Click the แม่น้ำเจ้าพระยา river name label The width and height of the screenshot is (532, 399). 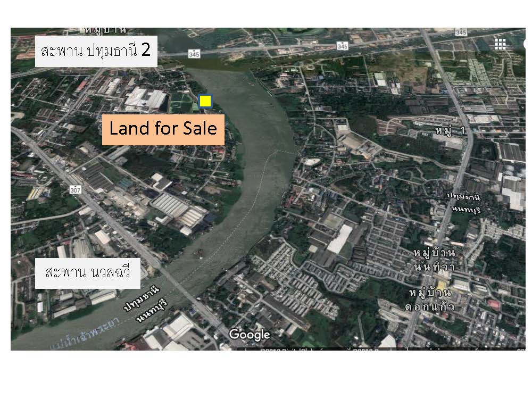coord(86,333)
